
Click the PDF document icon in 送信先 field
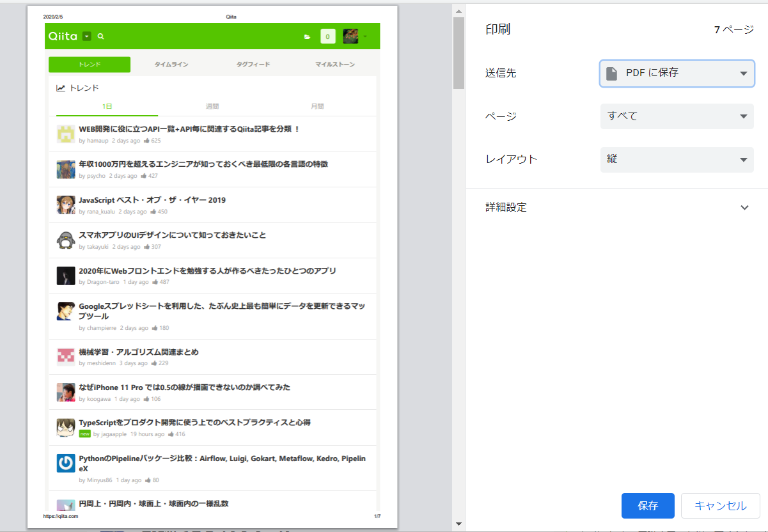pyautogui.click(x=612, y=74)
